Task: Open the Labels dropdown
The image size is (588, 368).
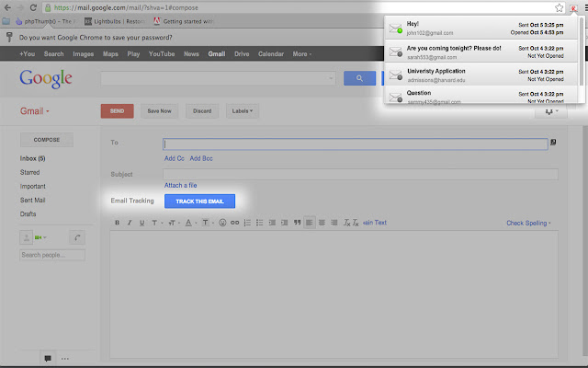Action: pos(243,111)
